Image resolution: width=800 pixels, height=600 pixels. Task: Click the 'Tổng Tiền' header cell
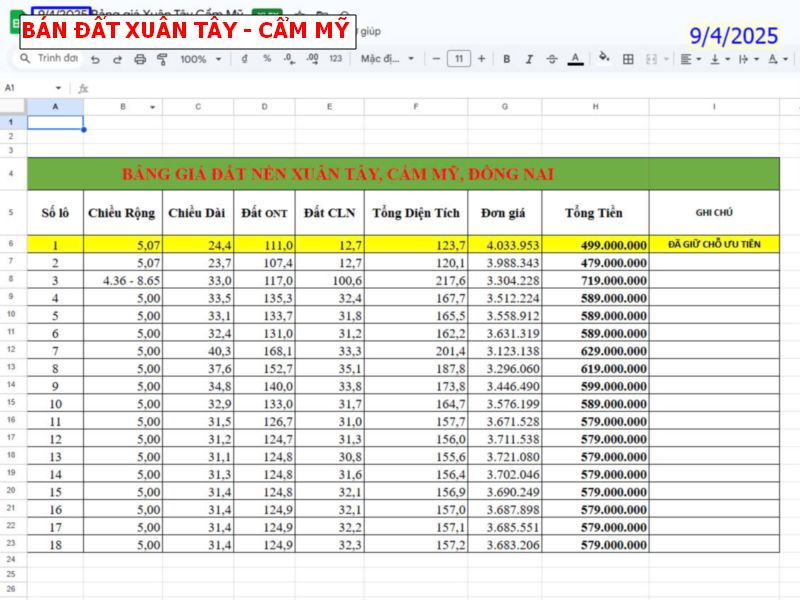(595, 213)
